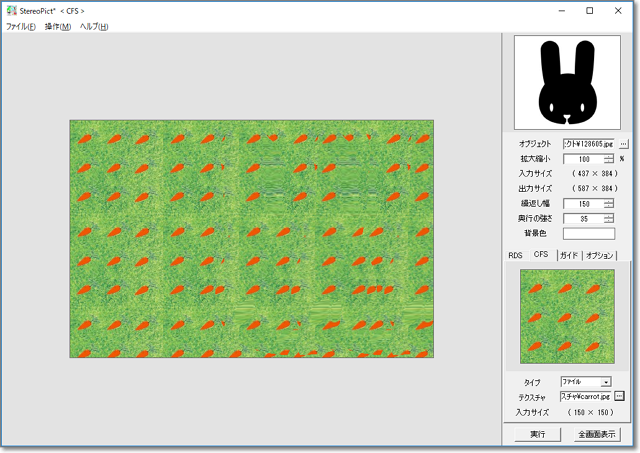Open the タイプ dropdown list
This screenshot has height=453, width=640.
point(606,382)
